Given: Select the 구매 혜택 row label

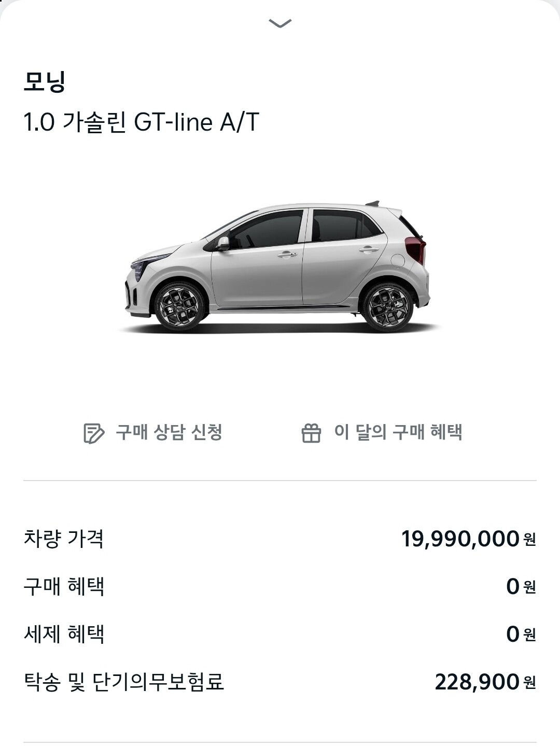Looking at the screenshot, I should coord(64,587).
